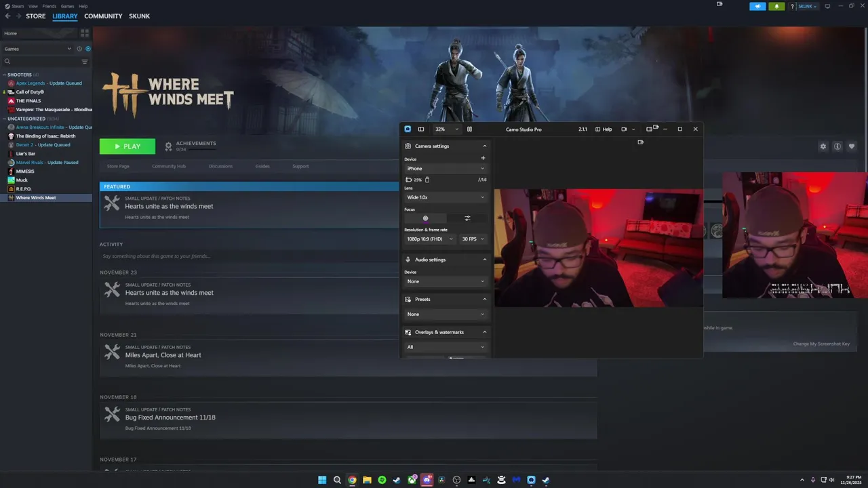Select the manual focus sliders button

[467, 218]
